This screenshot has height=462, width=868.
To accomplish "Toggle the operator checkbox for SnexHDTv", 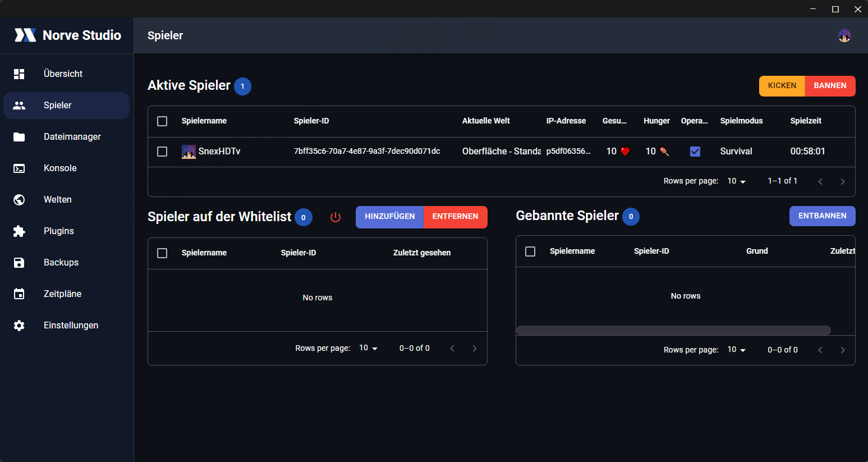I will [x=695, y=152].
